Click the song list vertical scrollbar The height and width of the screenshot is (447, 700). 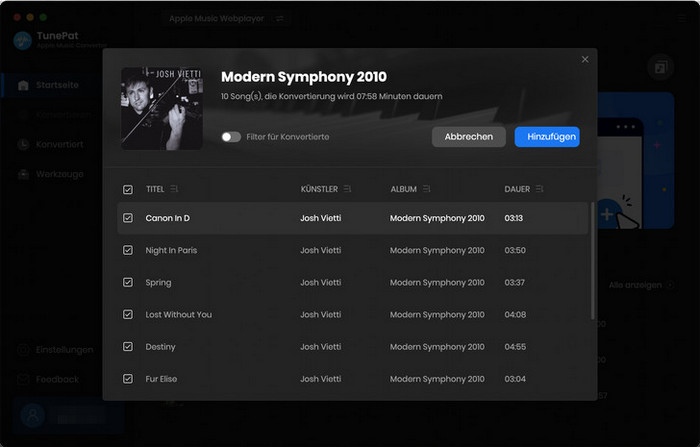click(x=592, y=261)
